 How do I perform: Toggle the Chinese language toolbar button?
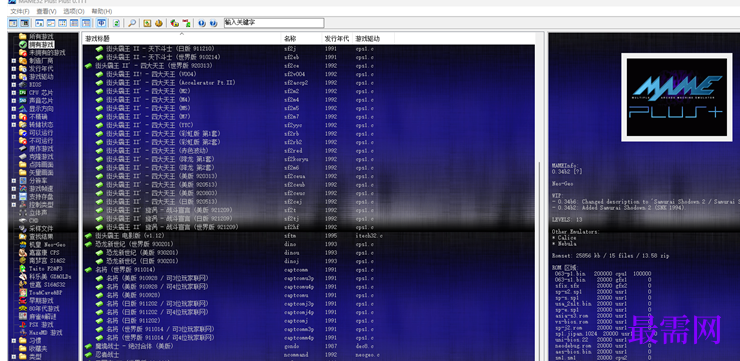[101, 23]
